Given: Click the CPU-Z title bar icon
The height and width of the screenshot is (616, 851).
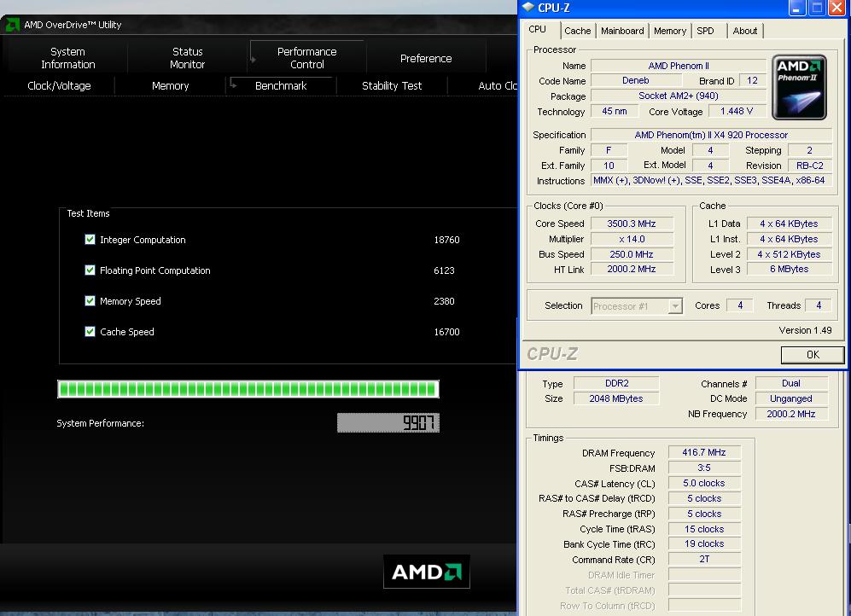Looking at the screenshot, I should point(528,8).
